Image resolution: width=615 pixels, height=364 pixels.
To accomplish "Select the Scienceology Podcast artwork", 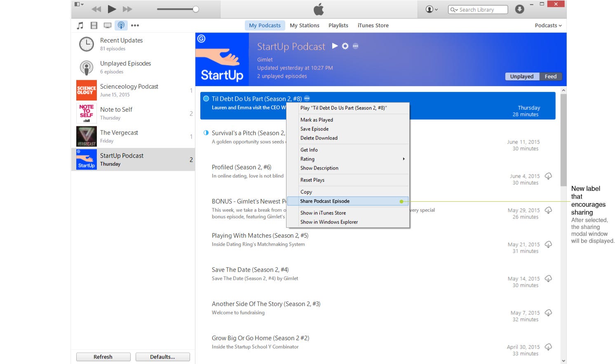I will [x=87, y=90].
